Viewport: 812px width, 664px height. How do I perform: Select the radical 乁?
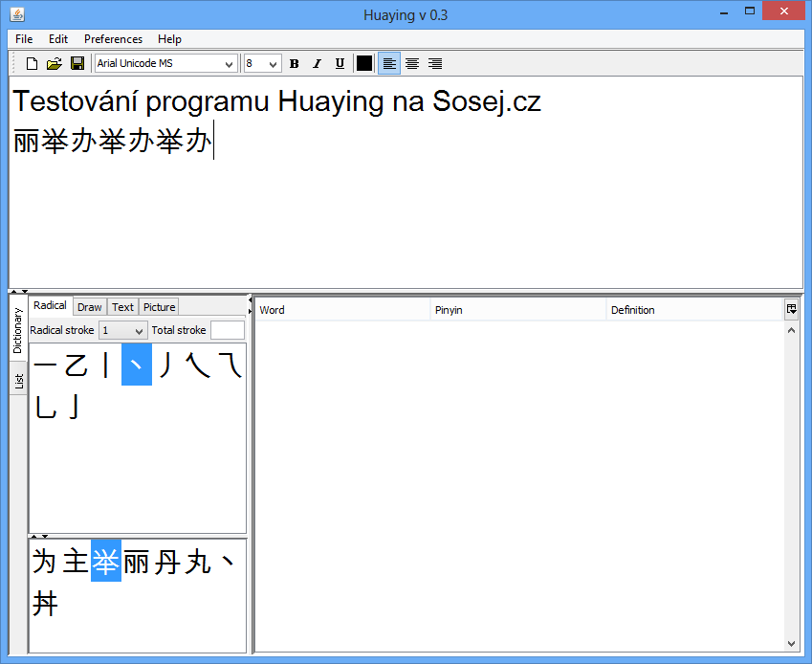coord(229,365)
